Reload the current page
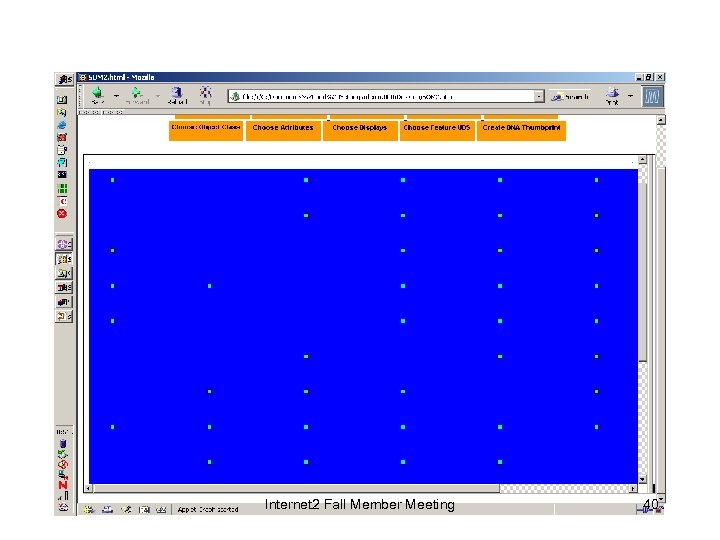Screen dimensions: 720x540 [x=177, y=95]
